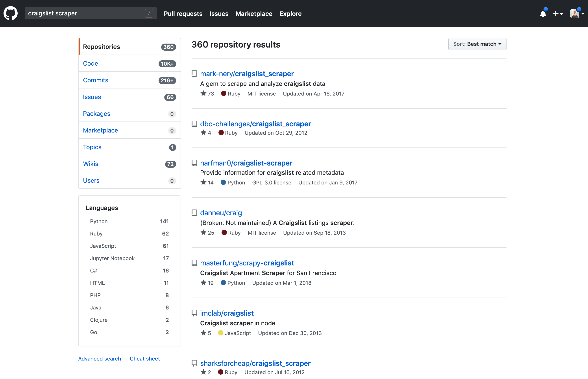This screenshot has width=588, height=379.
Task: Focus the craigslist scraper search field
Action: click(x=91, y=13)
